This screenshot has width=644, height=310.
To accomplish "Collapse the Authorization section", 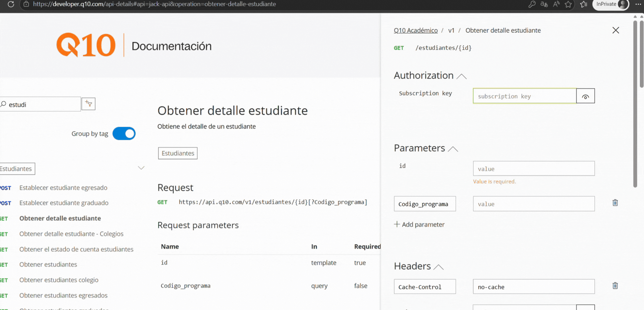I will (x=462, y=76).
